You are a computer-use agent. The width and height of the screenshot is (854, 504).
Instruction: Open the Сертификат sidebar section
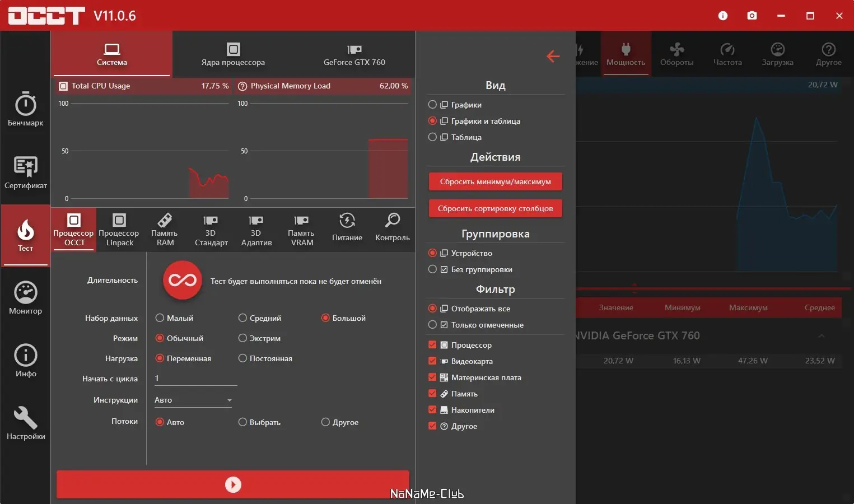pos(26,172)
